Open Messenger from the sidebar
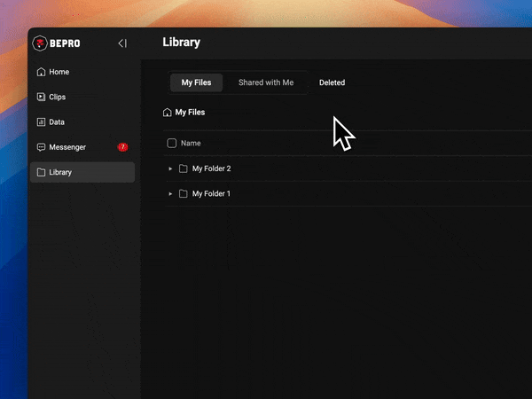The width and height of the screenshot is (532, 399). click(x=67, y=147)
